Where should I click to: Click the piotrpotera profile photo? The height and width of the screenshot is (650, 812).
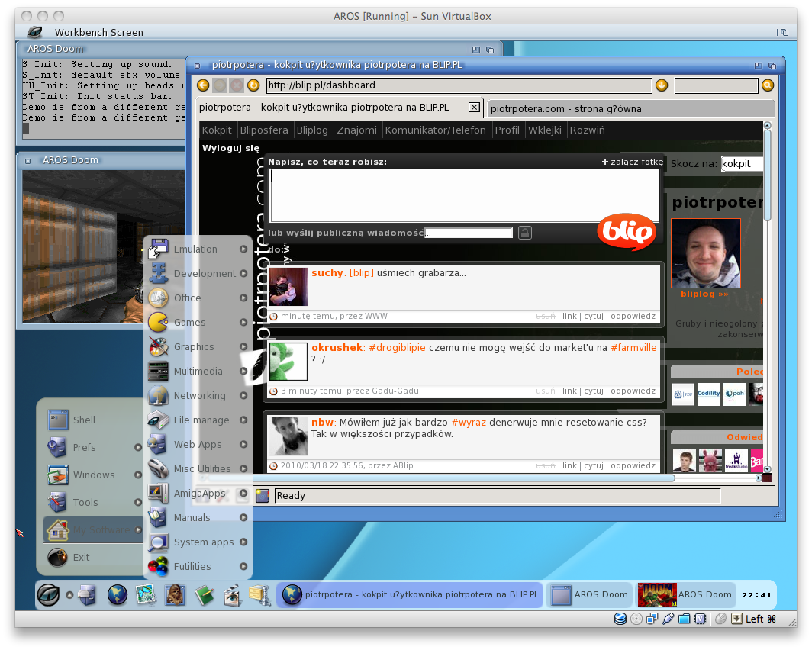coord(706,253)
